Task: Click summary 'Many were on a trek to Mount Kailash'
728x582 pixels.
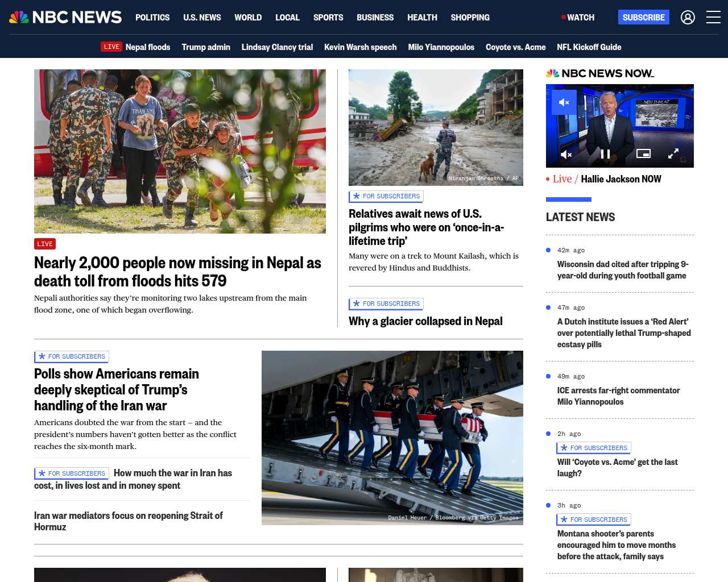Action: [433, 262]
